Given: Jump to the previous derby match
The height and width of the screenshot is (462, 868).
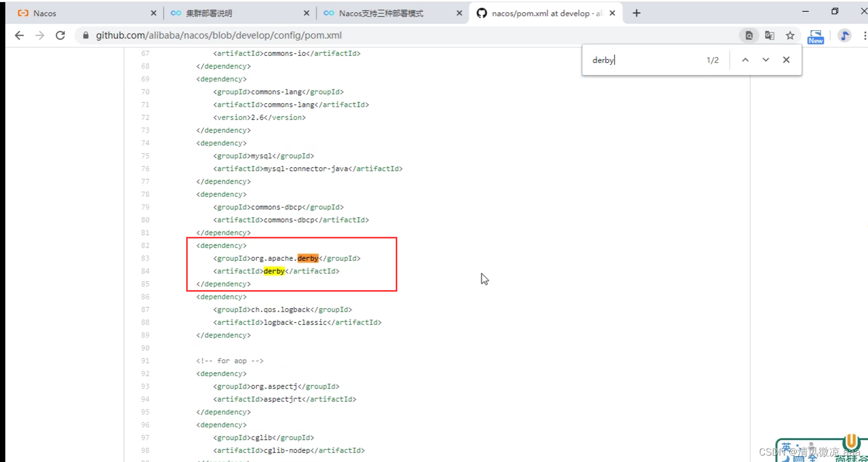Looking at the screenshot, I should [745, 60].
